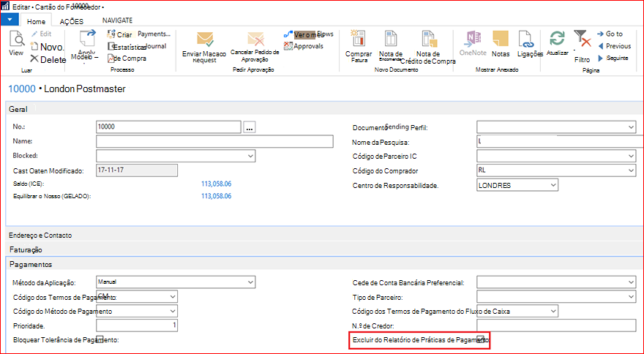Click the Last Date Modified field 17-11-17
The image size is (644, 354).
click(137, 170)
